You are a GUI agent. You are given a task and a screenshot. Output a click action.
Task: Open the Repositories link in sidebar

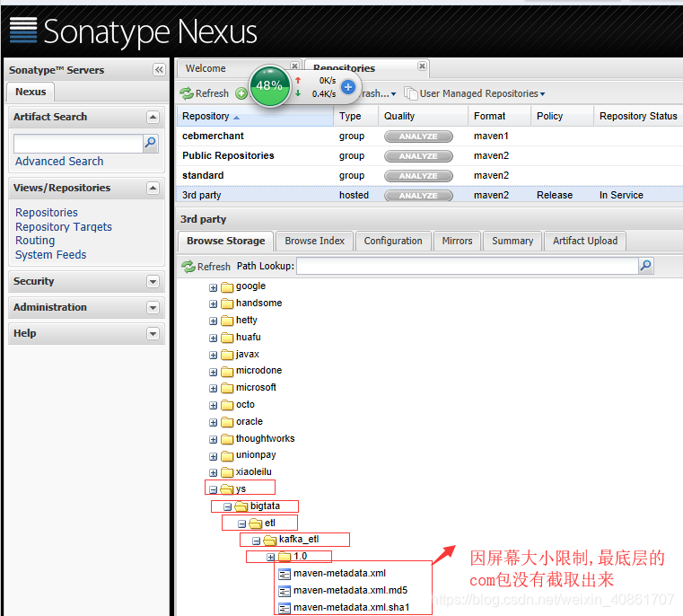[x=47, y=212]
